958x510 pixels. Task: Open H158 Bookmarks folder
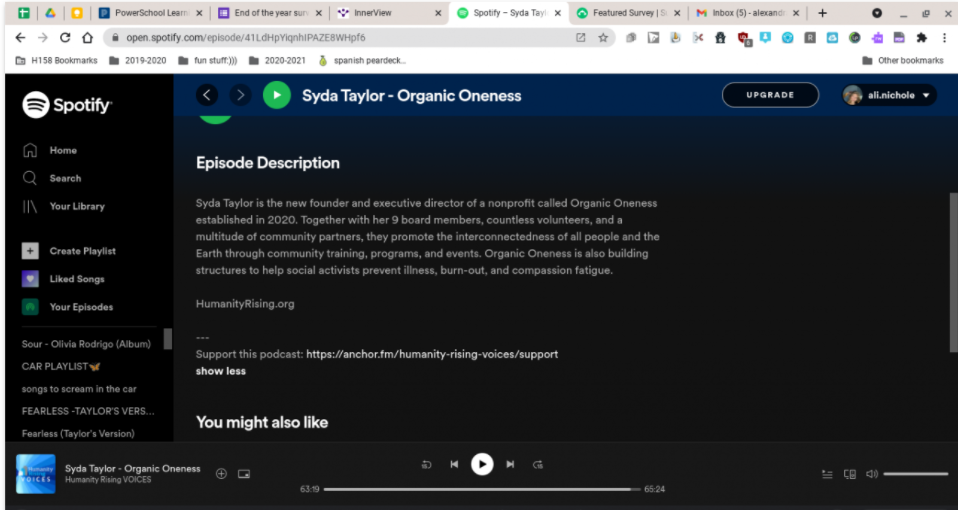point(56,60)
